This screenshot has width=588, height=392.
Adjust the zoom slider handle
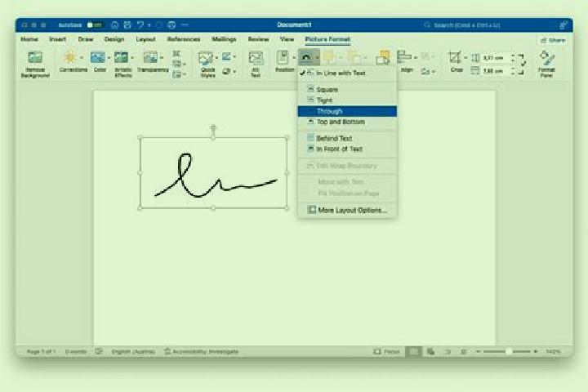pyautogui.click(x=509, y=351)
